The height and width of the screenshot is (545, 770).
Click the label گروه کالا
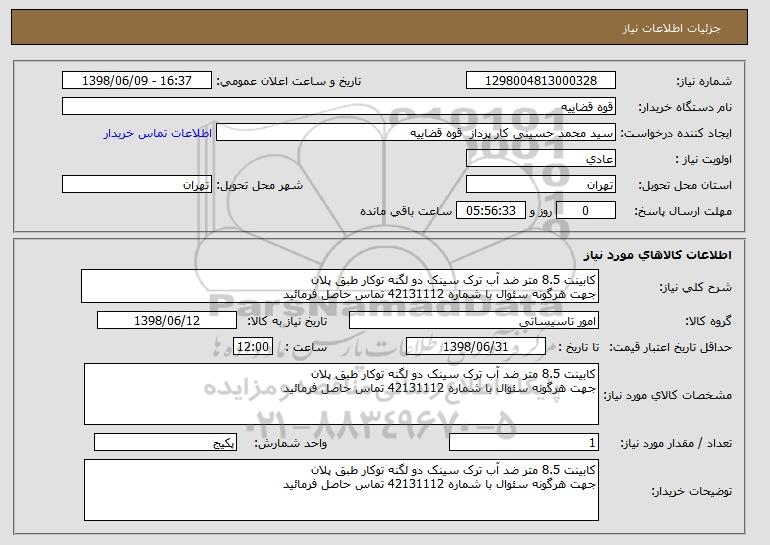708,321
